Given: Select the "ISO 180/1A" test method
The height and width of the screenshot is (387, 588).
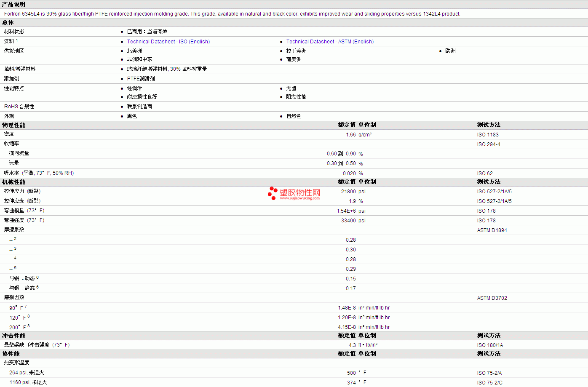Looking at the screenshot, I should [490, 345].
